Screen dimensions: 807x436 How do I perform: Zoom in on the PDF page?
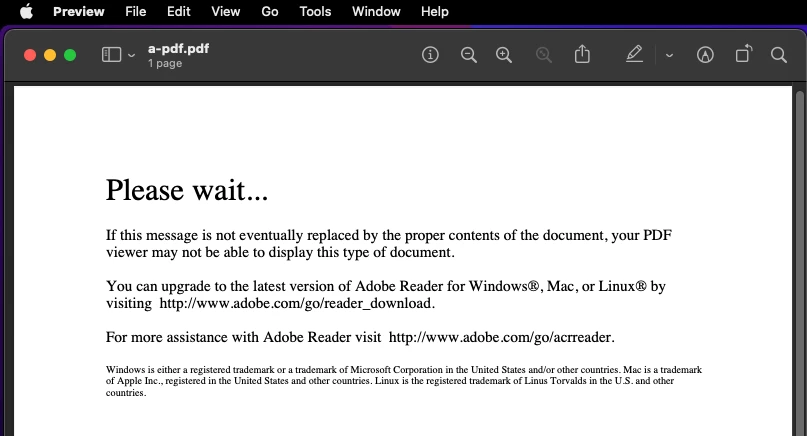[x=504, y=55]
